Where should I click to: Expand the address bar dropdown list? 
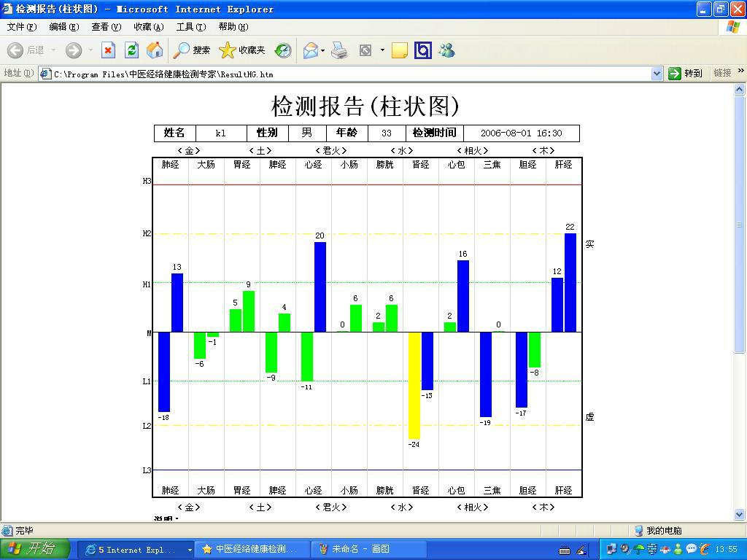(657, 74)
